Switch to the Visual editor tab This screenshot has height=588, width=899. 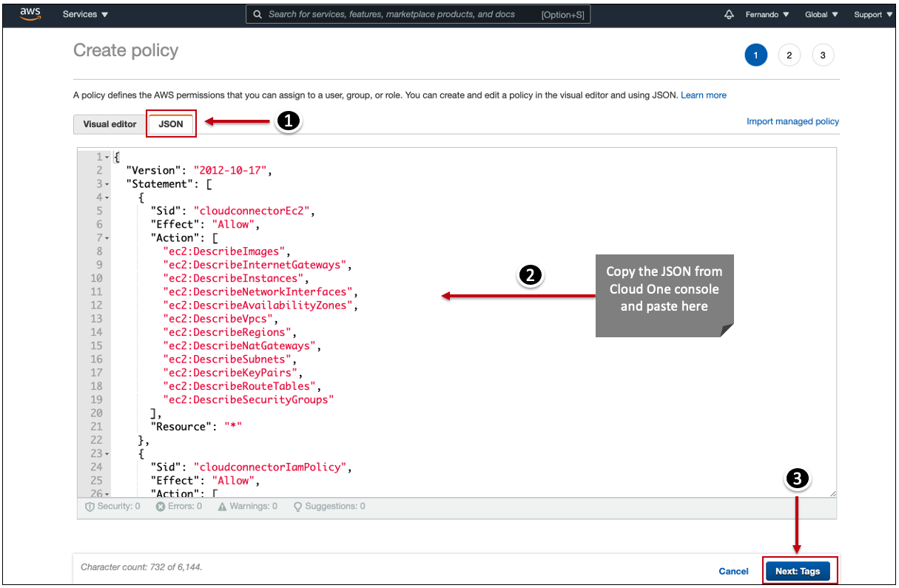(110, 124)
